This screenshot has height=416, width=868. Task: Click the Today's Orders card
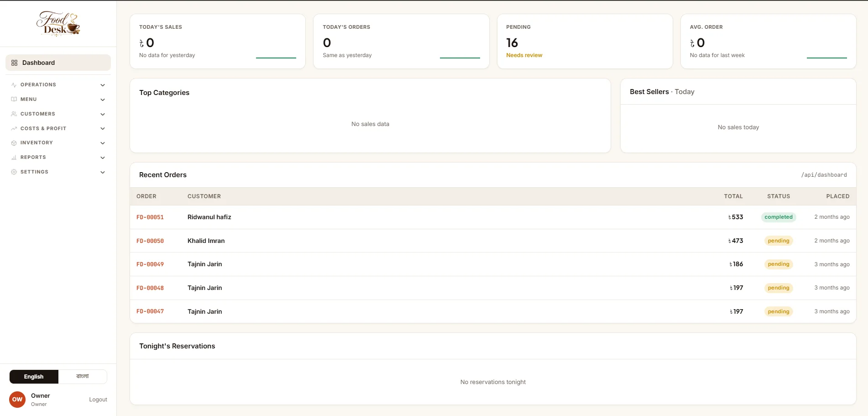click(401, 42)
